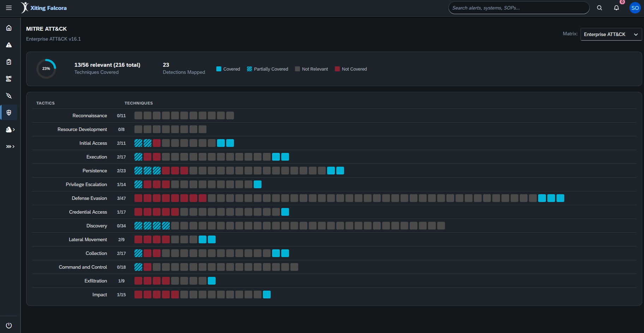Screen dimensions: 644x333
Task: Expand the user-cloud sidebar submenu
Action: click(x=10, y=130)
